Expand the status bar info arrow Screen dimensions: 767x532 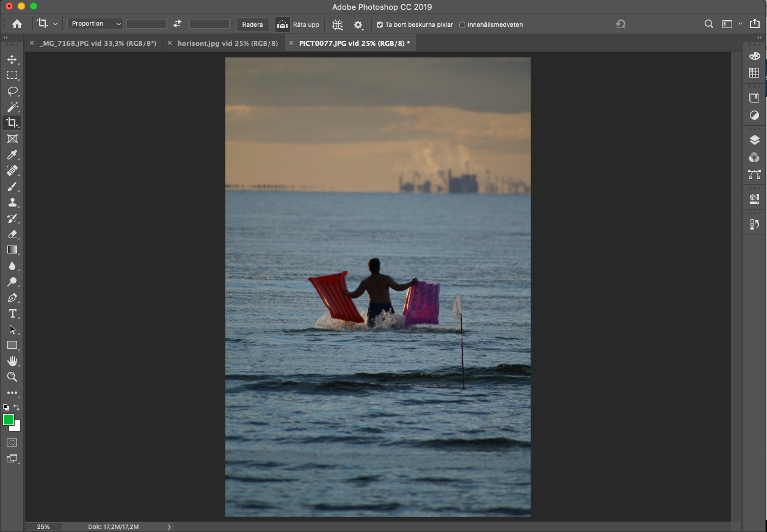[169, 527]
